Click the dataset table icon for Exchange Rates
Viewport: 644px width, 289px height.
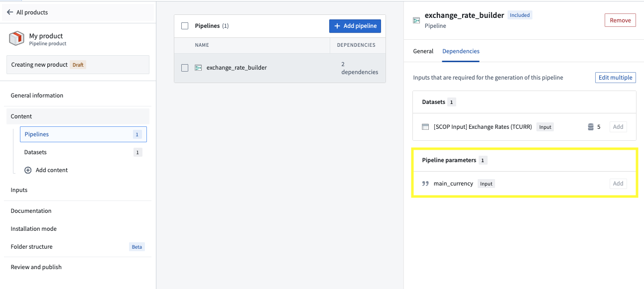[x=425, y=127]
